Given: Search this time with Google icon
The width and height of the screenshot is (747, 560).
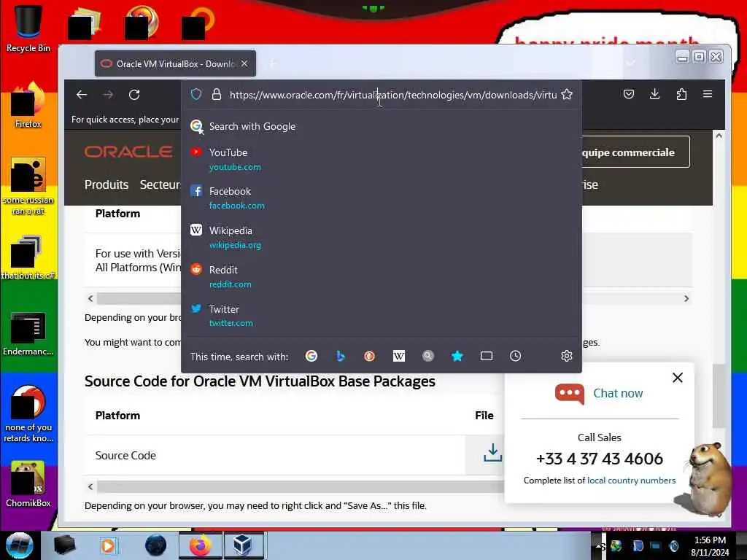Looking at the screenshot, I should (311, 356).
